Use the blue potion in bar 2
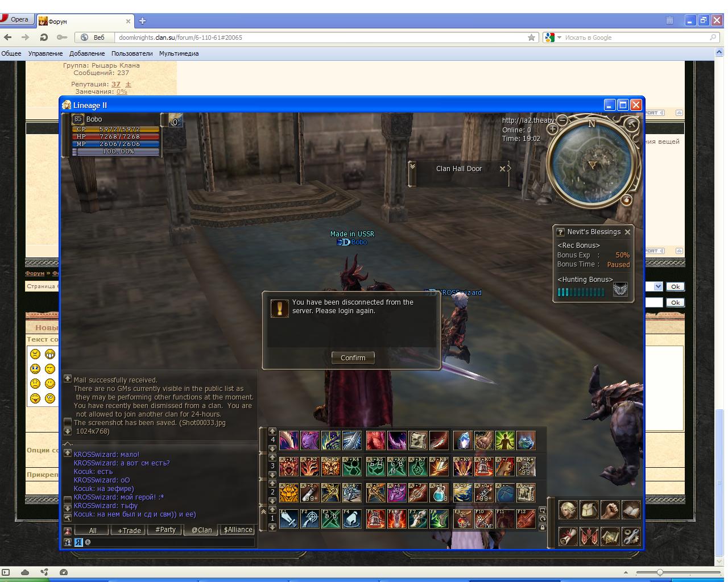 tap(439, 492)
